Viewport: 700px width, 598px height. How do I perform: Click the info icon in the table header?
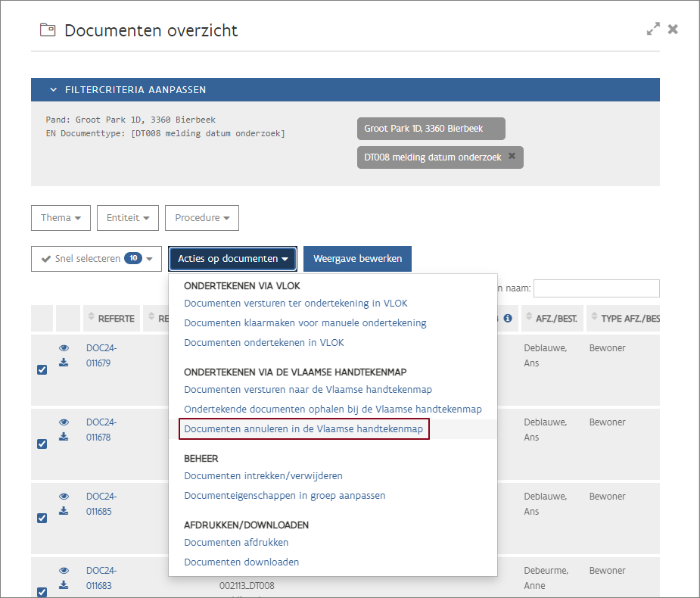[x=508, y=319]
